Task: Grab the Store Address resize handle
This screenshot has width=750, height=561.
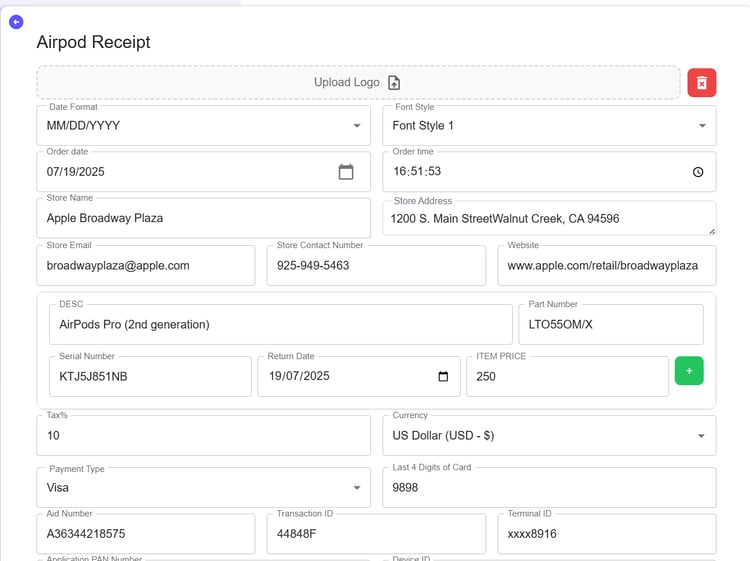Action: pyautogui.click(x=712, y=231)
